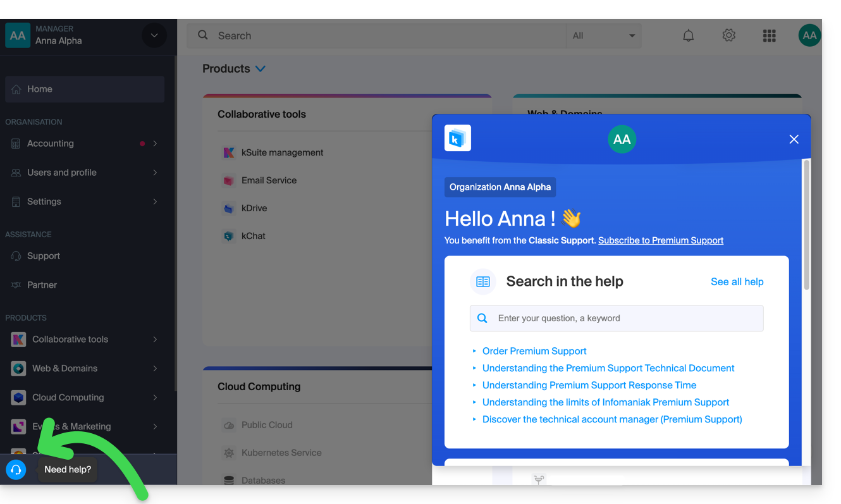
Task: Open settings gear in top bar
Action: tap(728, 36)
